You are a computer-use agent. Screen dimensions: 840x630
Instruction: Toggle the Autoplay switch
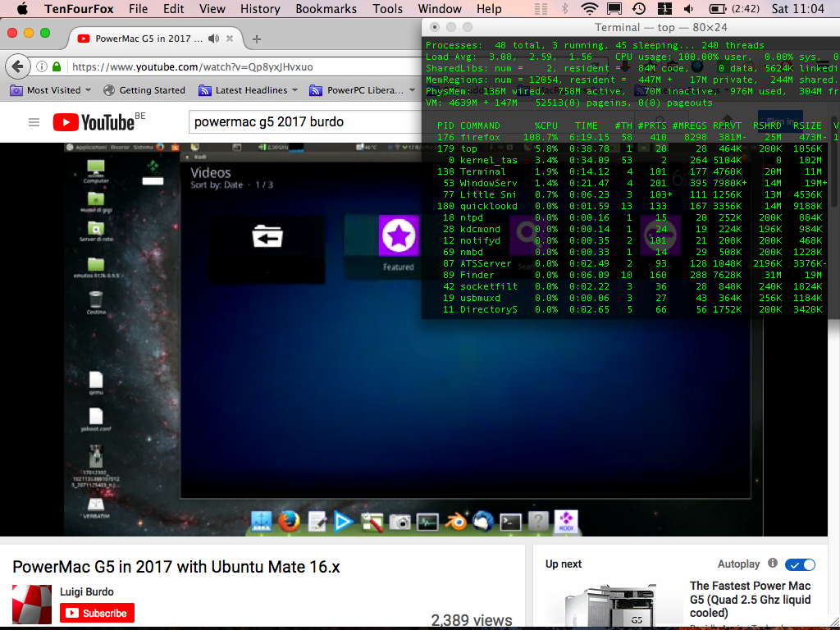point(800,564)
